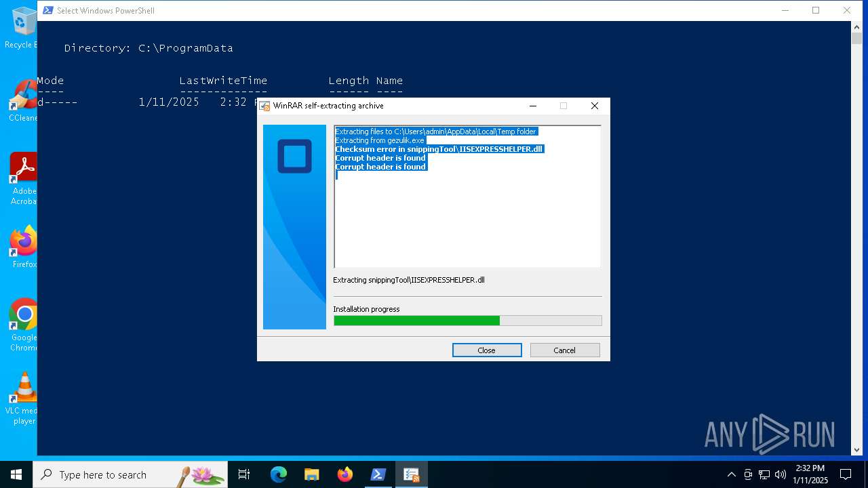868x488 pixels.
Task: Click the Cancel button in WinRAR dialog
Action: [x=565, y=350]
